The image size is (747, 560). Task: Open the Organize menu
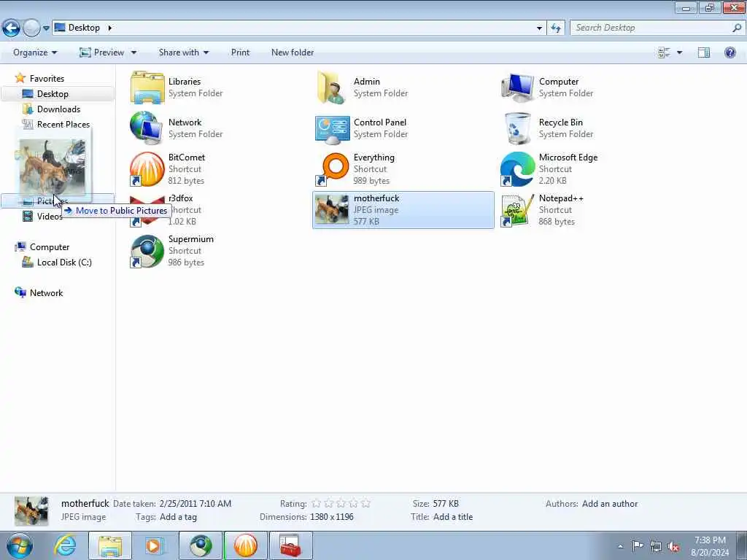click(35, 52)
